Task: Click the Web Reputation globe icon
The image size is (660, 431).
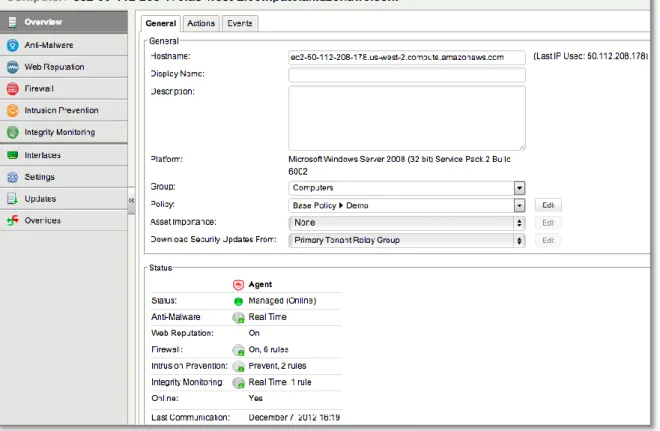Action: point(13,67)
